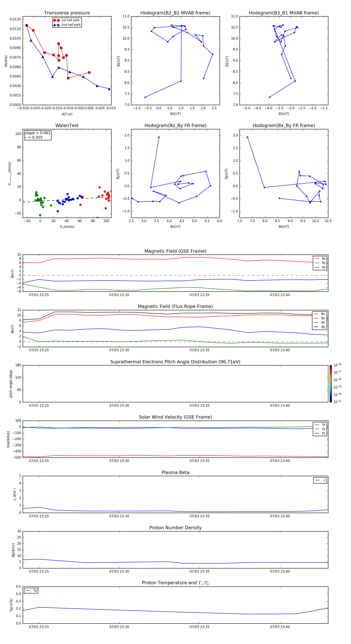The width and height of the screenshot is (351, 644).
Task: Click 'Magnetic Field (Flux Rope Frame)' title
Action: pyautogui.click(x=175, y=307)
